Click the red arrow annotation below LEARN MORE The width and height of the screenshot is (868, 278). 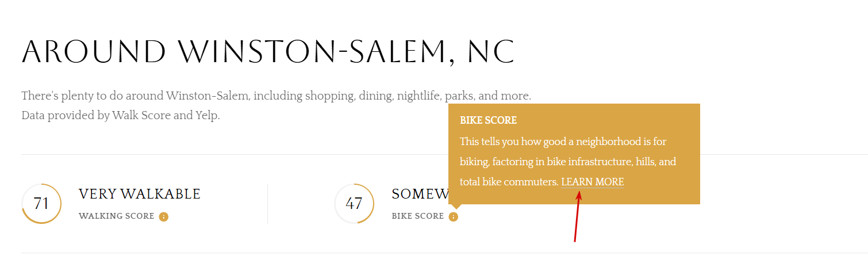click(x=578, y=216)
